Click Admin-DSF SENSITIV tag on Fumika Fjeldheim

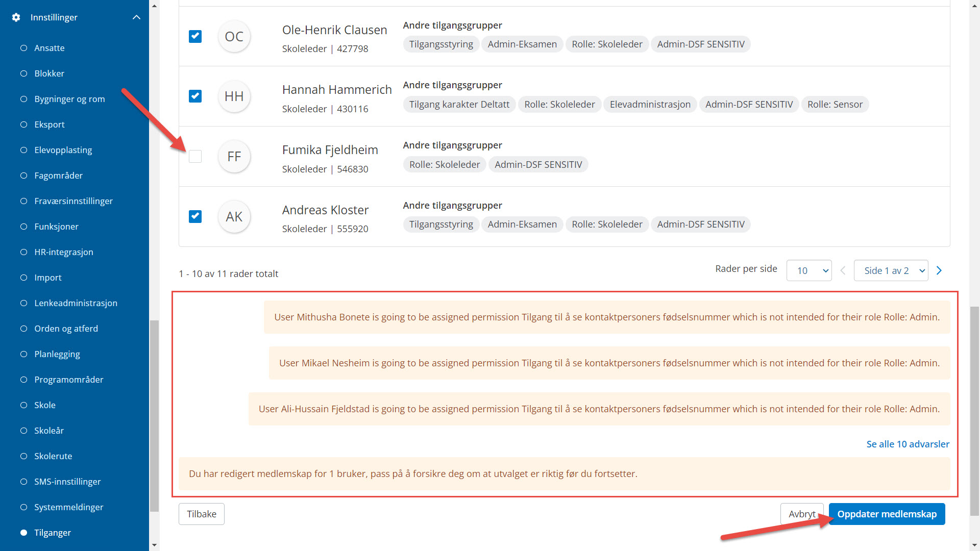tap(538, 164)
